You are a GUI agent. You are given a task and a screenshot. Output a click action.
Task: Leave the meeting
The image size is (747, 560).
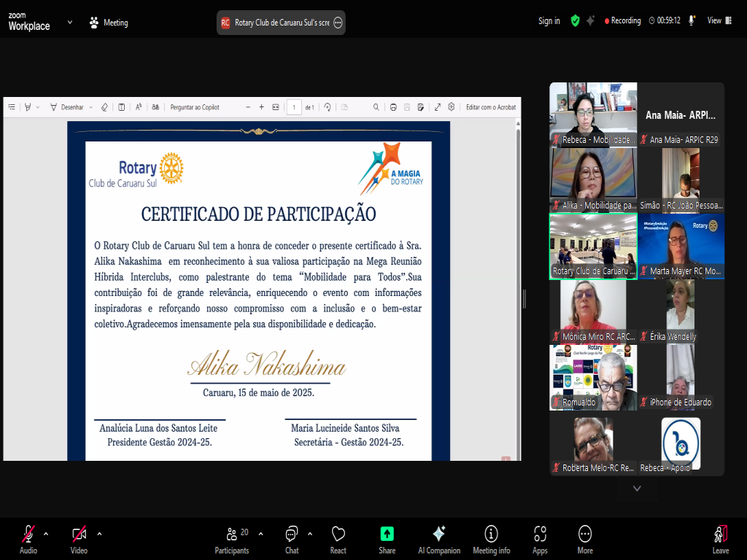point(721,538)
